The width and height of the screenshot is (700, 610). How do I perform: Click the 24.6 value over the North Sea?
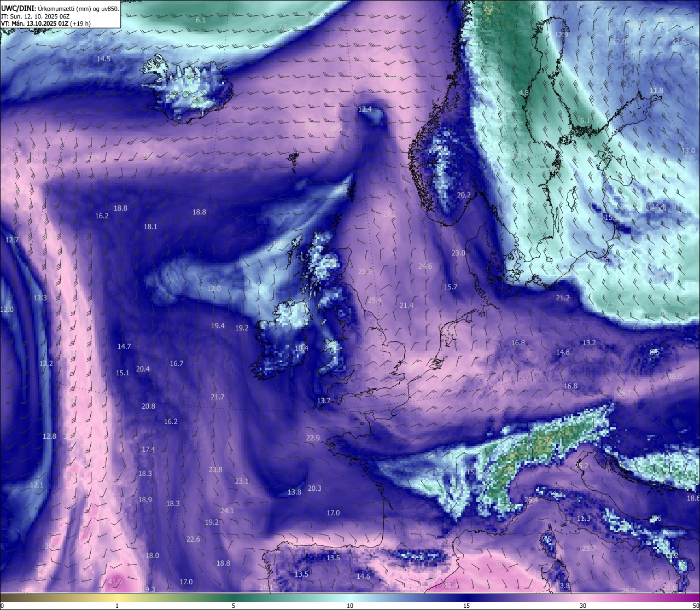tap(425, 266)
